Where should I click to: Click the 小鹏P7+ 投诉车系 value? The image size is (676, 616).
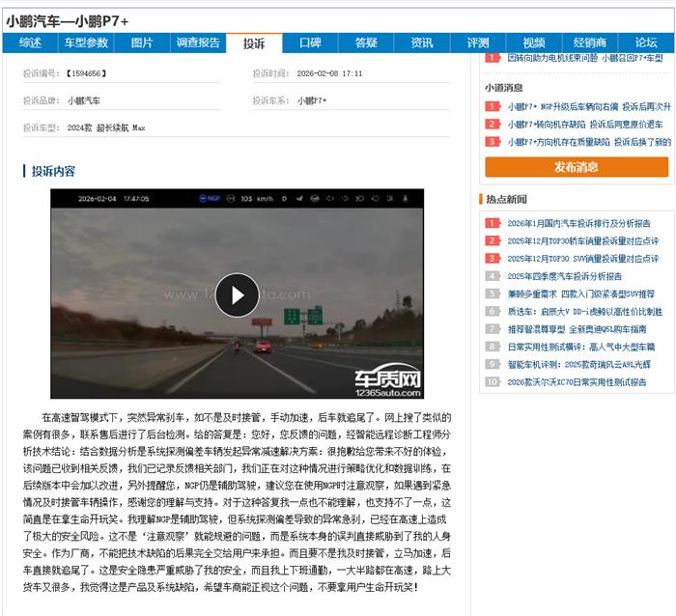tap(312, 100)
